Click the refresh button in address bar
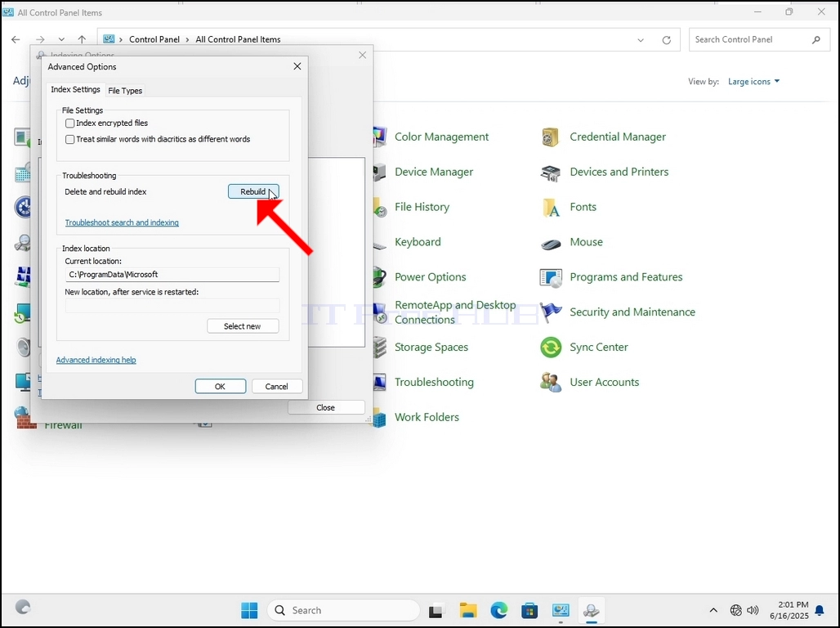 click(x=667, y=40)
